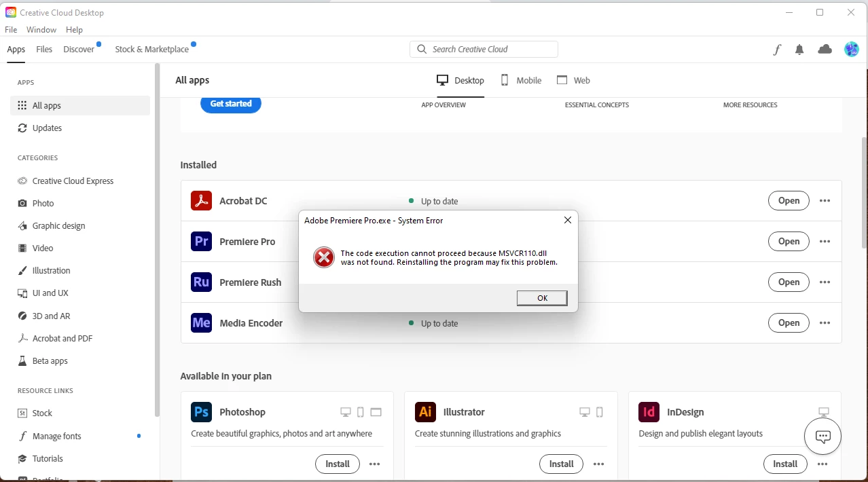Open more options for Media Encoder
Image resolution: width=868 pixels, height=482 pixels.
(x=825, y=323)
